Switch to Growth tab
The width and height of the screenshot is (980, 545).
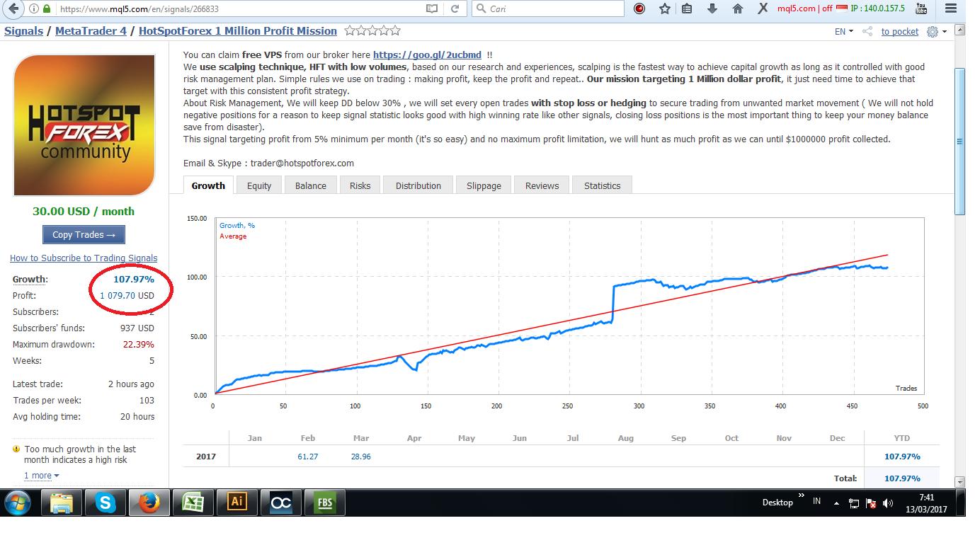coord(208,185)
